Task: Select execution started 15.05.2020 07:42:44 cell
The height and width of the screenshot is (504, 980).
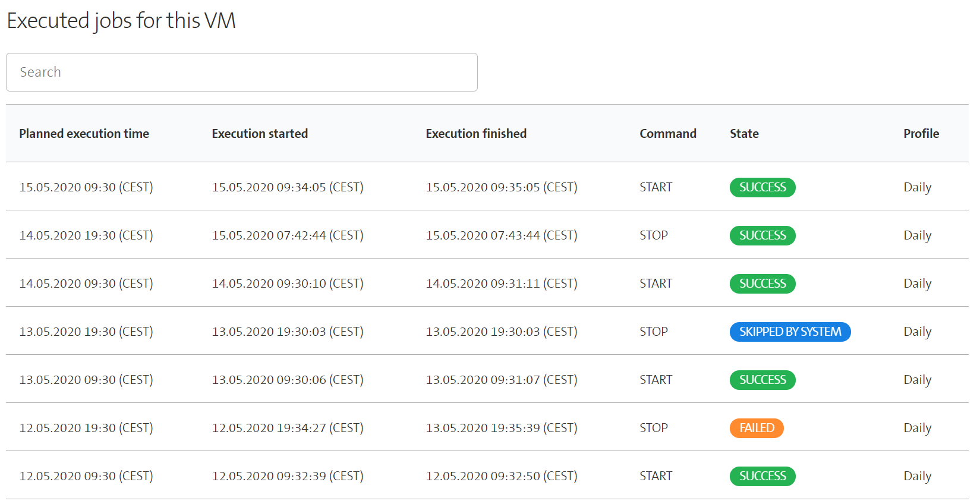Action: pyautogui.click(x=288, y=235)
